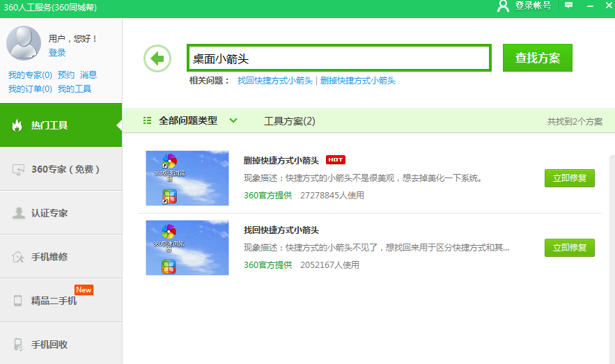Select the 热门工具 sidebar tab

pos(61,125)
